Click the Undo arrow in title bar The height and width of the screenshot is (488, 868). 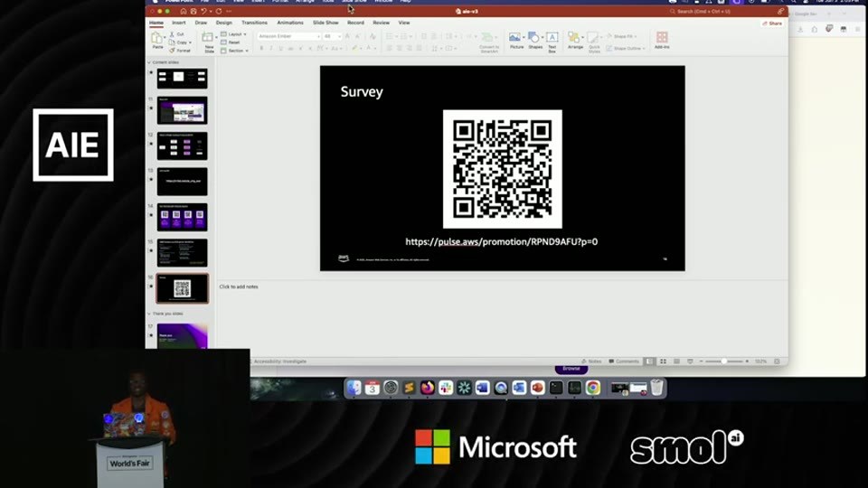point(203,11)
